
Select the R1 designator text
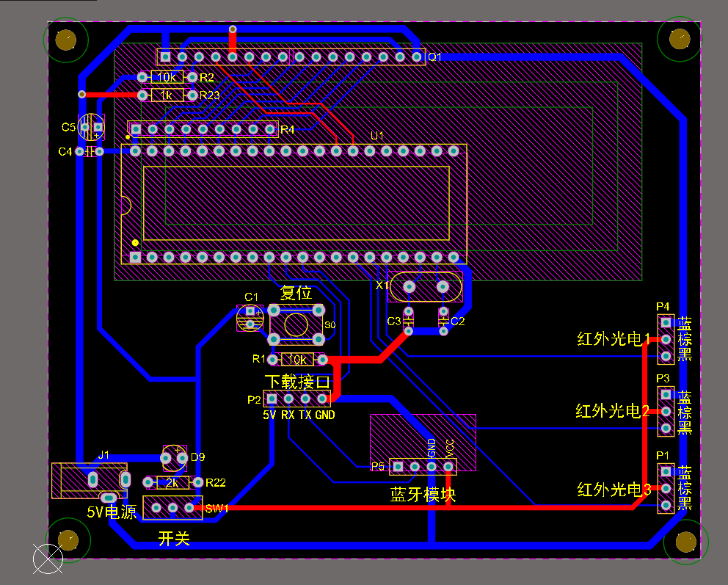point(258,358)
